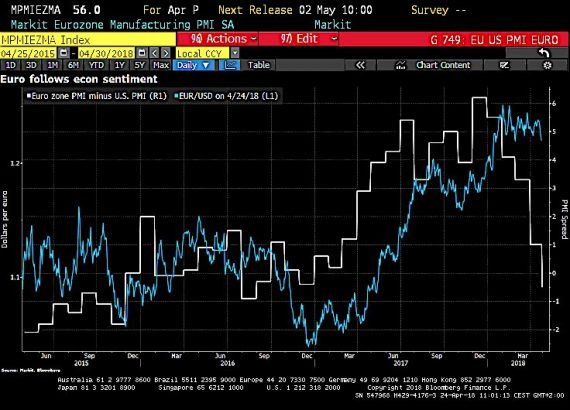Viewport: 570px width, 410px height.
Task: Click the Source: Markit, Bloomberg note
Action: [x=31, y=370]
